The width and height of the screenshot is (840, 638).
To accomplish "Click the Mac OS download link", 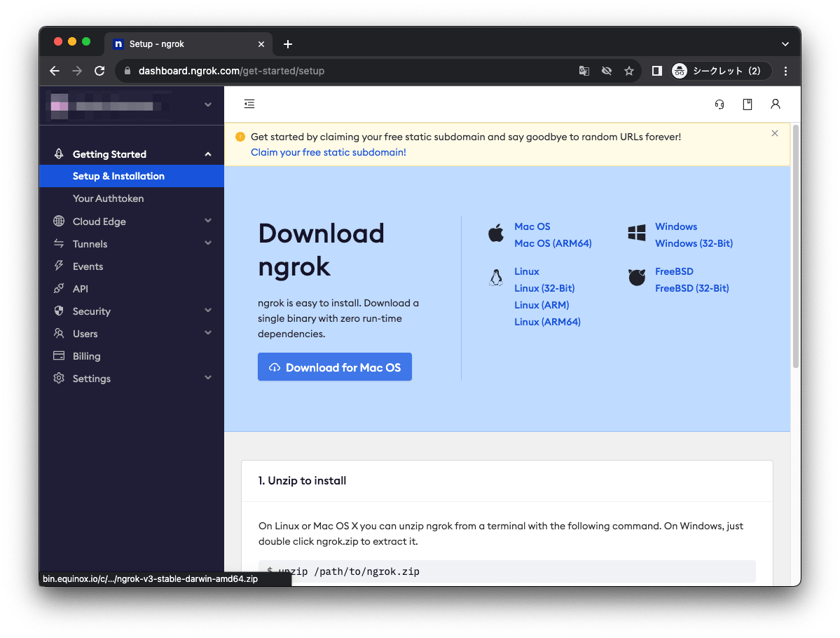I will pyautogui.click(x=532, y=226).
